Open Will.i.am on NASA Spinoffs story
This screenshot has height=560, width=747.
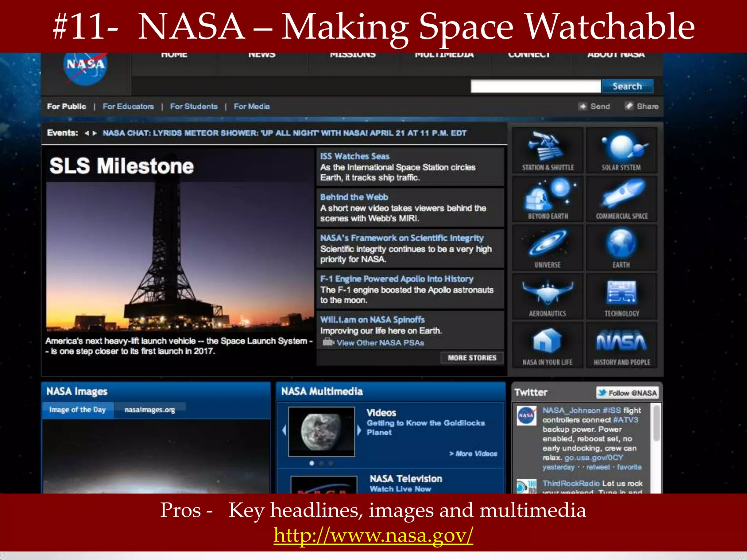(372, 320)
